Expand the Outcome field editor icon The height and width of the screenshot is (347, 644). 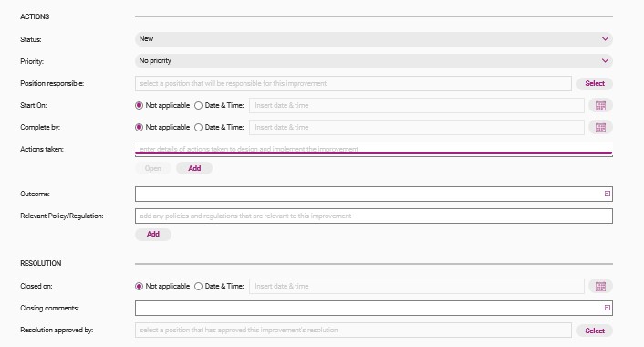[607, 194]
